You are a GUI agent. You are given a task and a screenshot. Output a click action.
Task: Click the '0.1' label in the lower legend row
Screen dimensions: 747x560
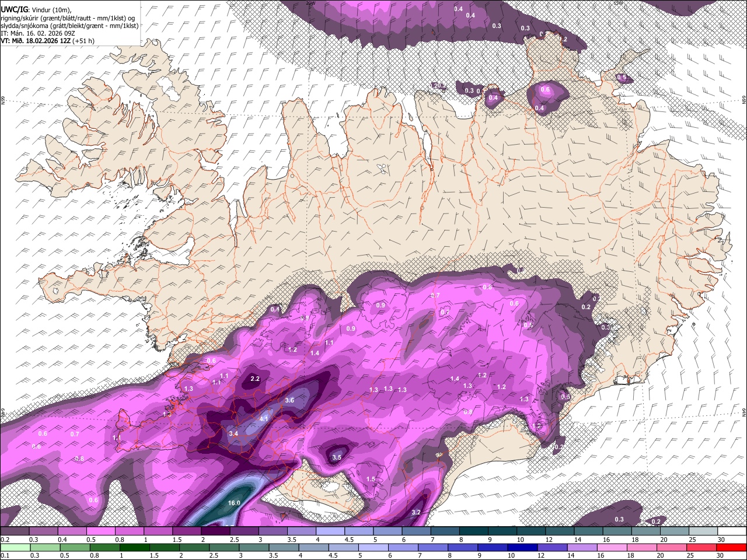click(x=4, y=555)
